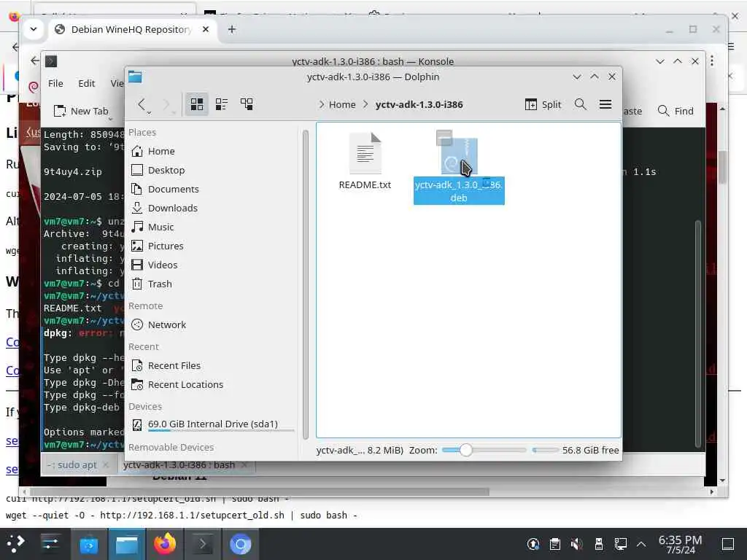The image size is (747, 560).
Task: Click the 6:35 PM clock in the panel
Action: pyautogui.click(x=681, y=540)
